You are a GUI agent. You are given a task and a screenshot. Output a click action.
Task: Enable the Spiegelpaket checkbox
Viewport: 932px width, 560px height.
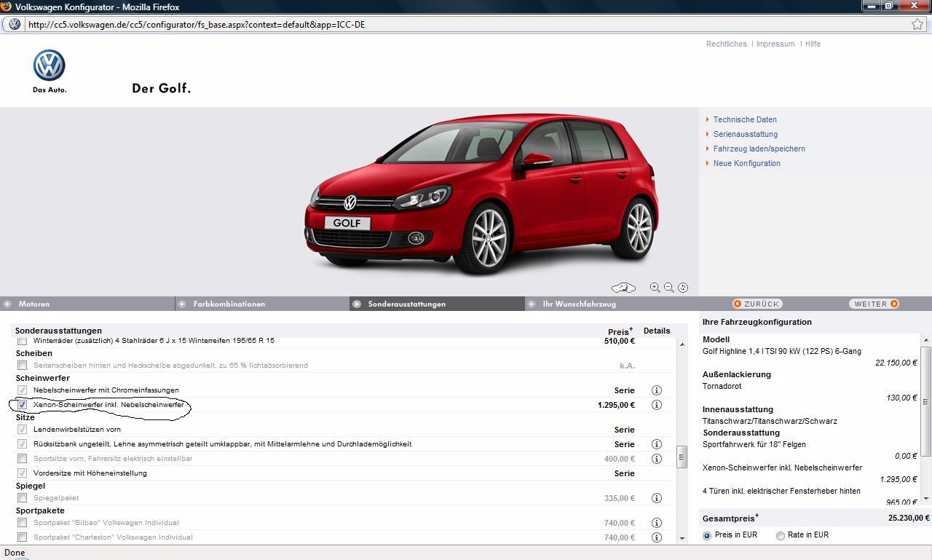(22, 498)
